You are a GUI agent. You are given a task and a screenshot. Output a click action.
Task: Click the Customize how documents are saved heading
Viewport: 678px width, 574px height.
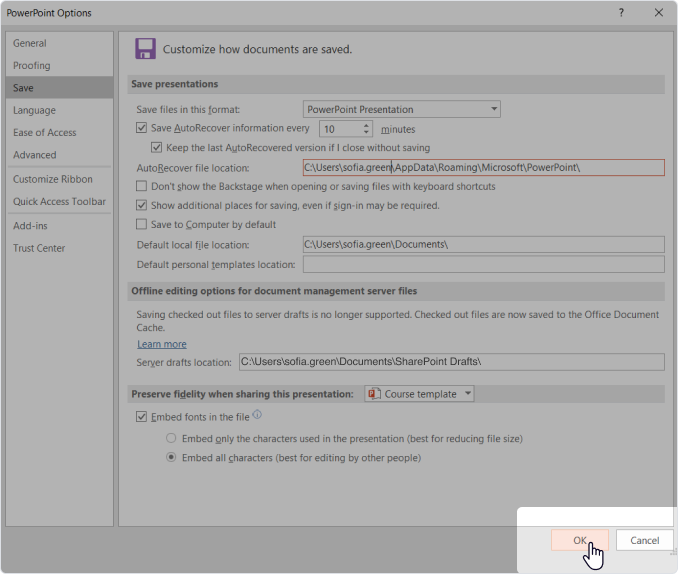(x=257, y=49)
